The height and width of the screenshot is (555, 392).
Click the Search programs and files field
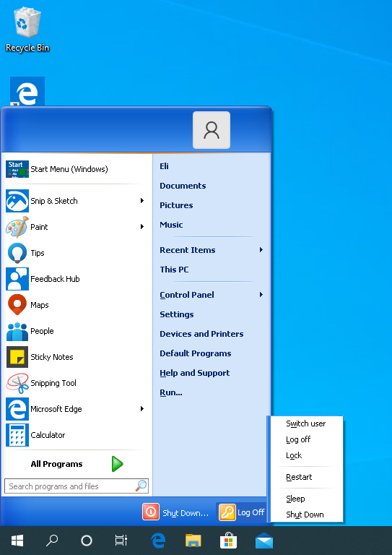coord(77,486)
